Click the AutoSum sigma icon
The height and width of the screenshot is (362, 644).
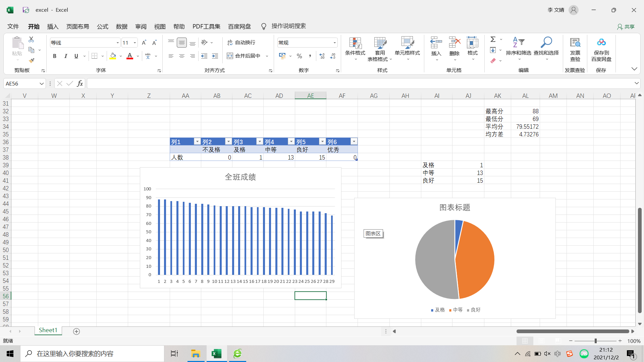493,40
